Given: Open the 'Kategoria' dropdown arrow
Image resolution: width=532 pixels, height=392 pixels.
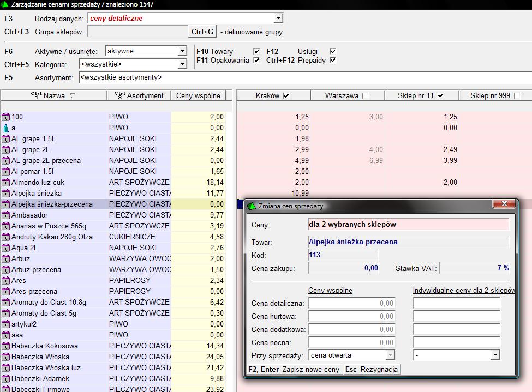Looking at the screenshot, I should point(182,64).
